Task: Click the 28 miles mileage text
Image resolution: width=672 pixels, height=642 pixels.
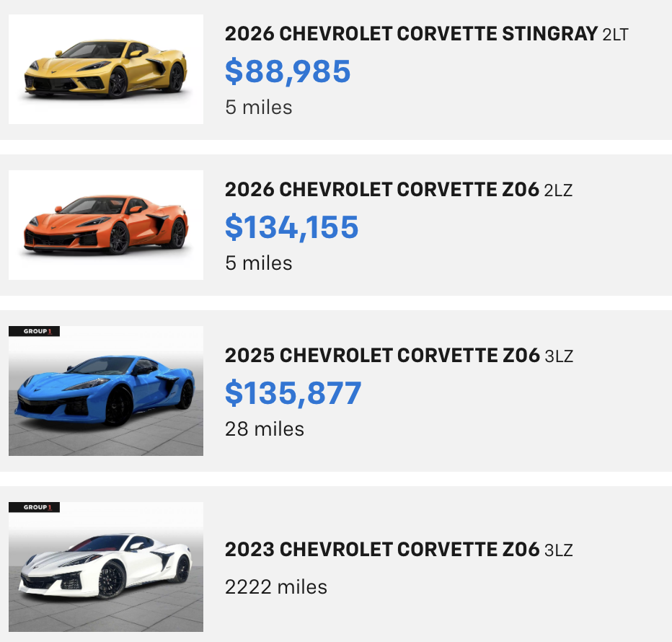Action: click(265, 429)
